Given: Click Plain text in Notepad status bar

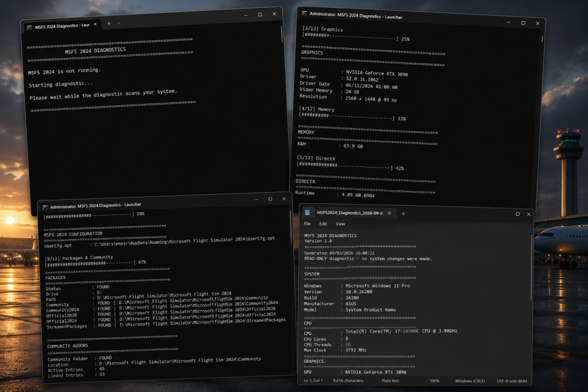Looking at the screenshot, I should (x=390, y=380).
